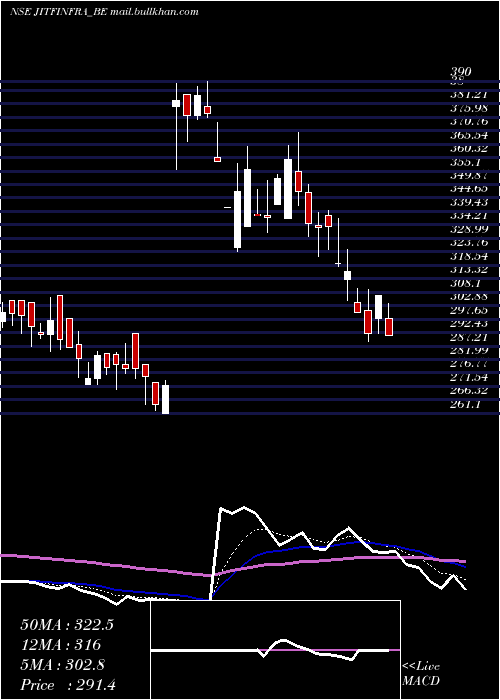Click the 313.32 price level label
The width and height of the screenshot is (500, 700).
(x=468, y=269)
